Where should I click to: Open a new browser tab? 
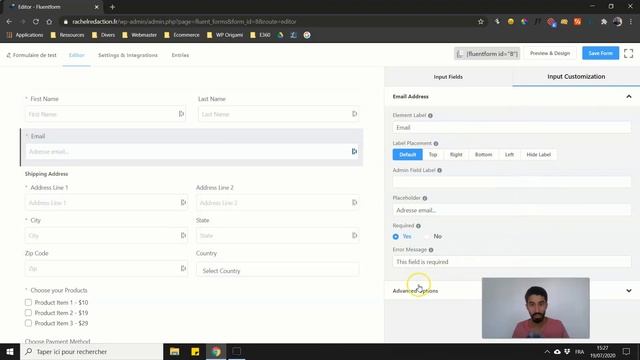click(112, 7)
